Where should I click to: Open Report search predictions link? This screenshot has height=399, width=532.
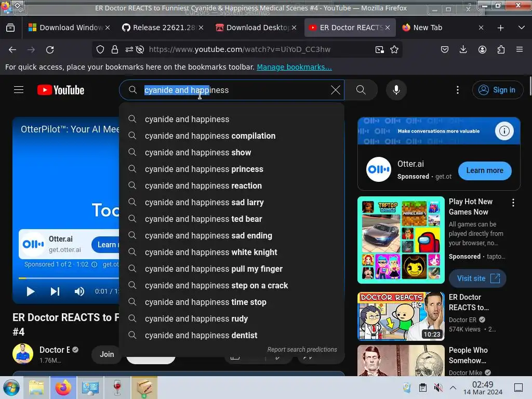(302, 350)
